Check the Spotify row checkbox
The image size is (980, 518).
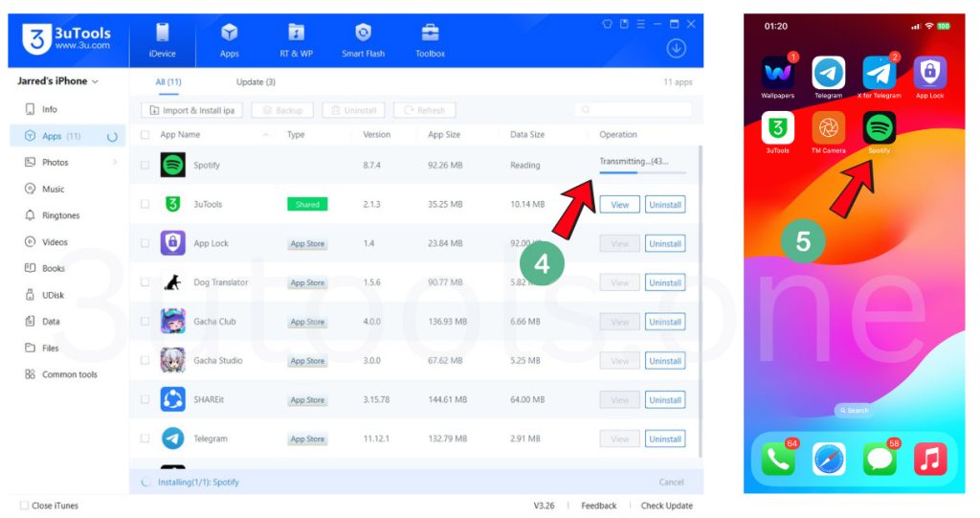pos(145,165)
